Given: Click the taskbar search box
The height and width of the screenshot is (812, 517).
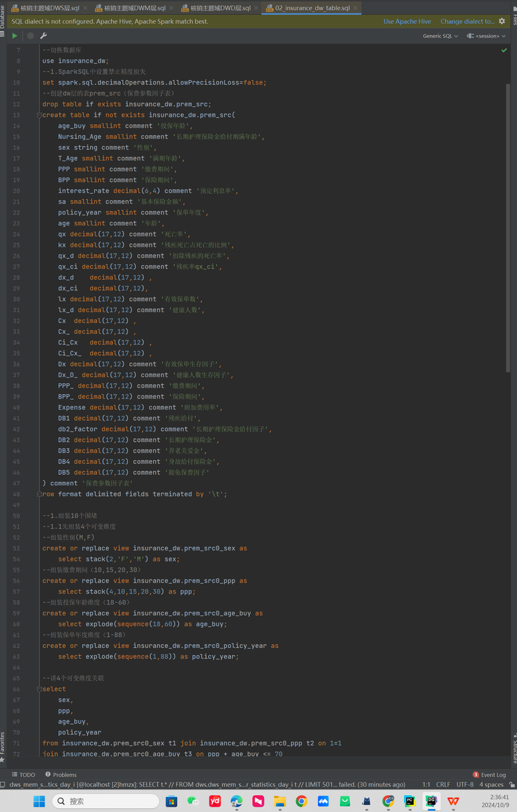Looking at the screenshot, I should tap(105, 801).
